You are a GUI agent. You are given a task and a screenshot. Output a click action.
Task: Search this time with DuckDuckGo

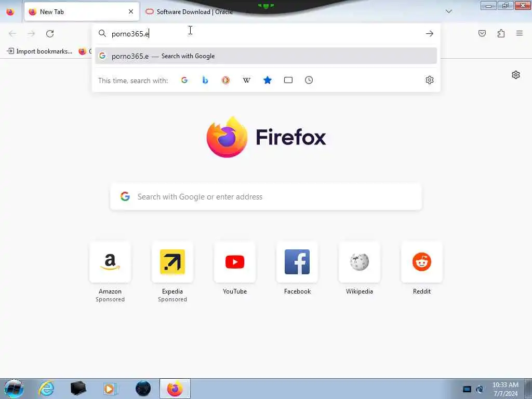[225, 80]
